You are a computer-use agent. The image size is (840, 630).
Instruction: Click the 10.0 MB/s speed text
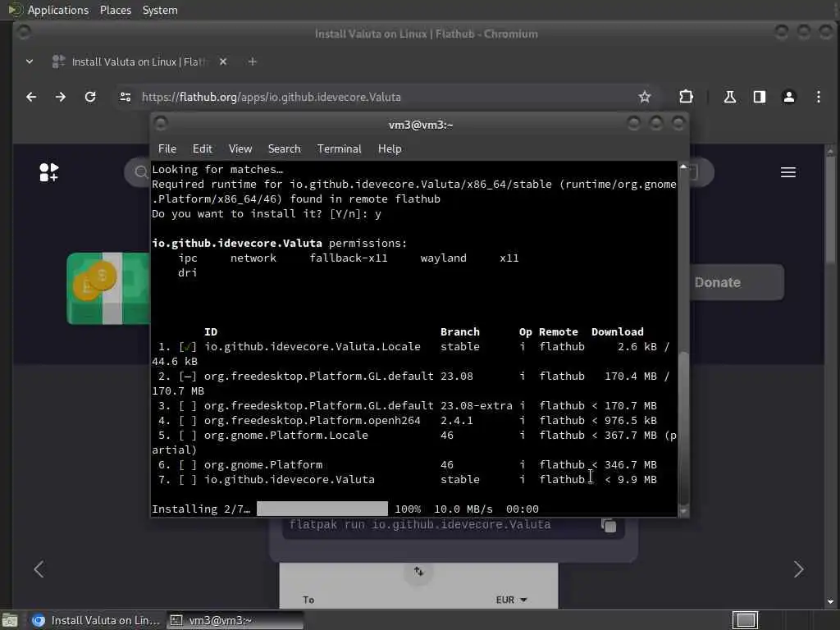(x=463, y=509)
